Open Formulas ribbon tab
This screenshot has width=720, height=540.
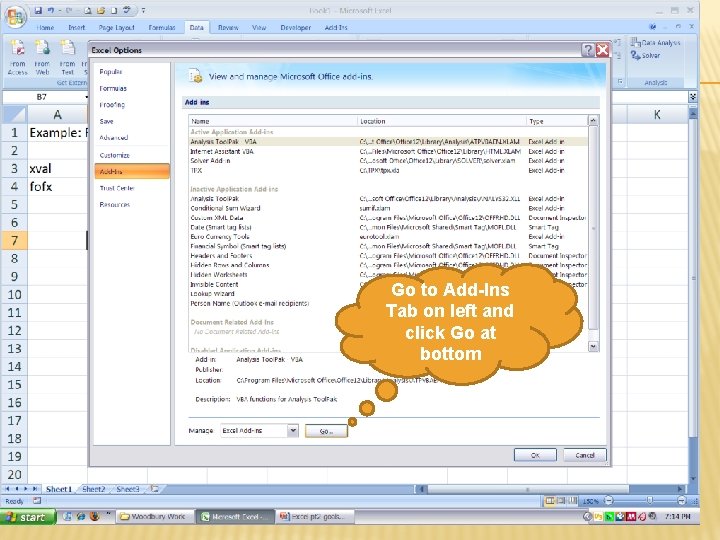(x=162, y=28)
